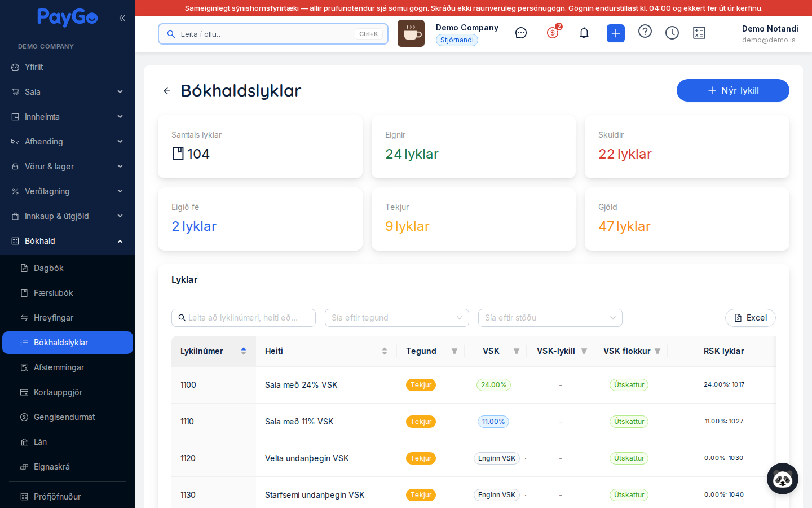Click the coffee cup company logo
Image resolution: width=812 pixels, height=508 pixels.
411,33
